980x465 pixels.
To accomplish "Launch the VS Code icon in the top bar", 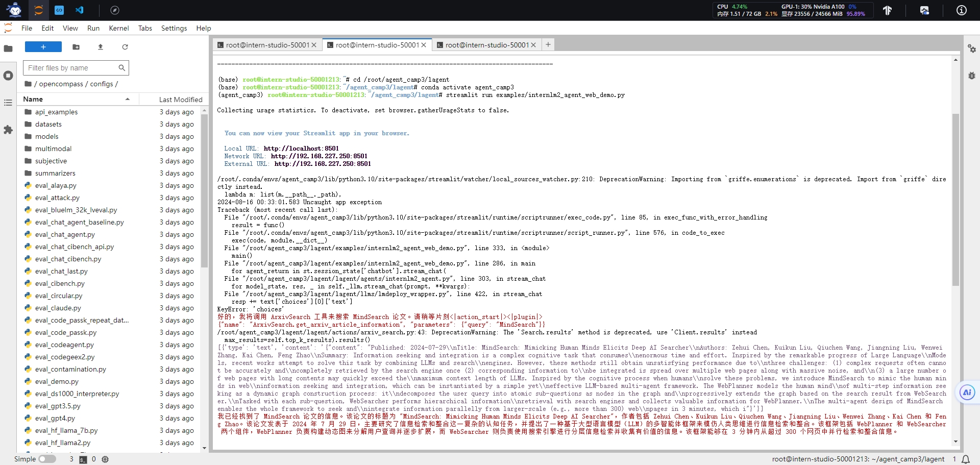I will (x=79, y=10).
